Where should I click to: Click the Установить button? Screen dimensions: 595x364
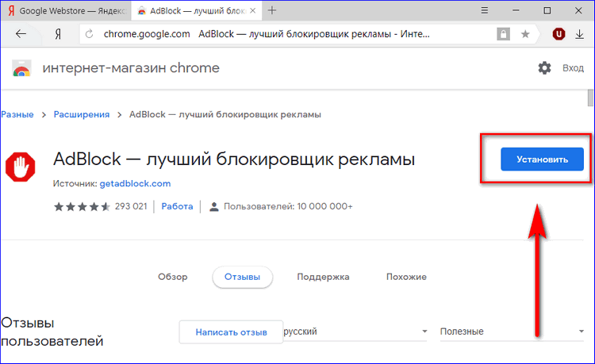coord(542,159)
